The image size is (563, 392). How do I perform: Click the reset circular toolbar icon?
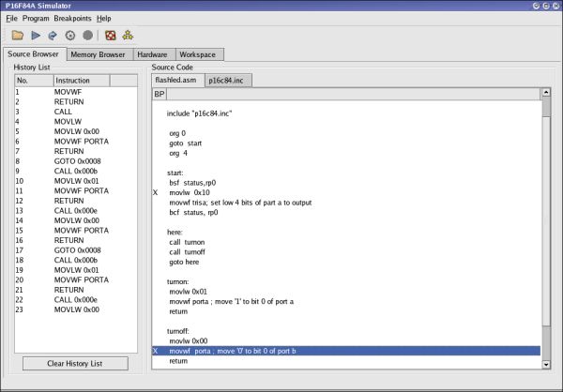[70, 36]
